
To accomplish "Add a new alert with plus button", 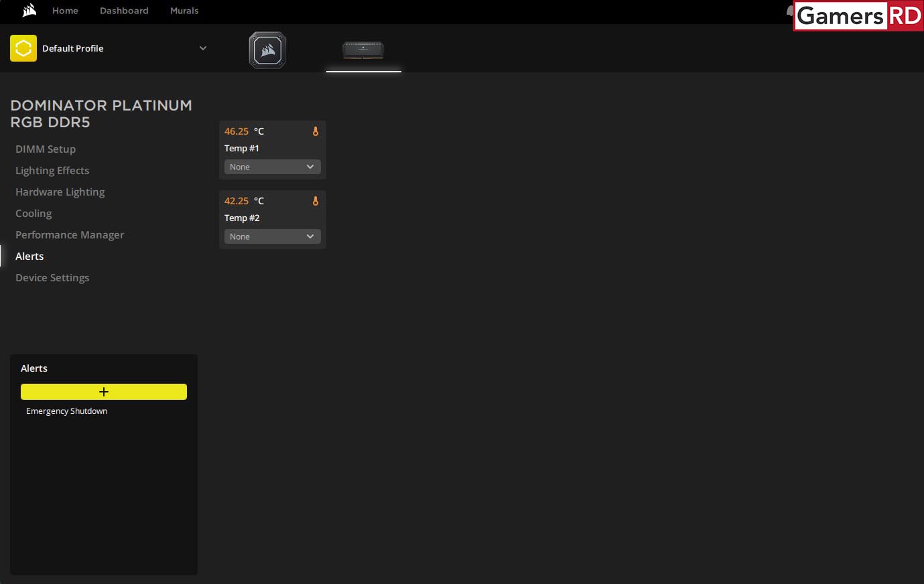I will (104, 392).
